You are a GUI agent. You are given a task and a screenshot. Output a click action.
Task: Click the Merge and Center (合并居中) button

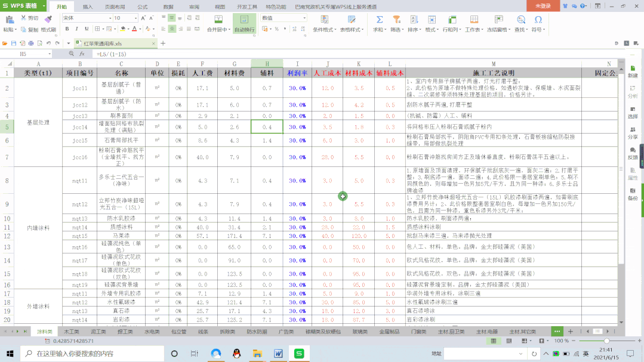[x=218, y=23]
